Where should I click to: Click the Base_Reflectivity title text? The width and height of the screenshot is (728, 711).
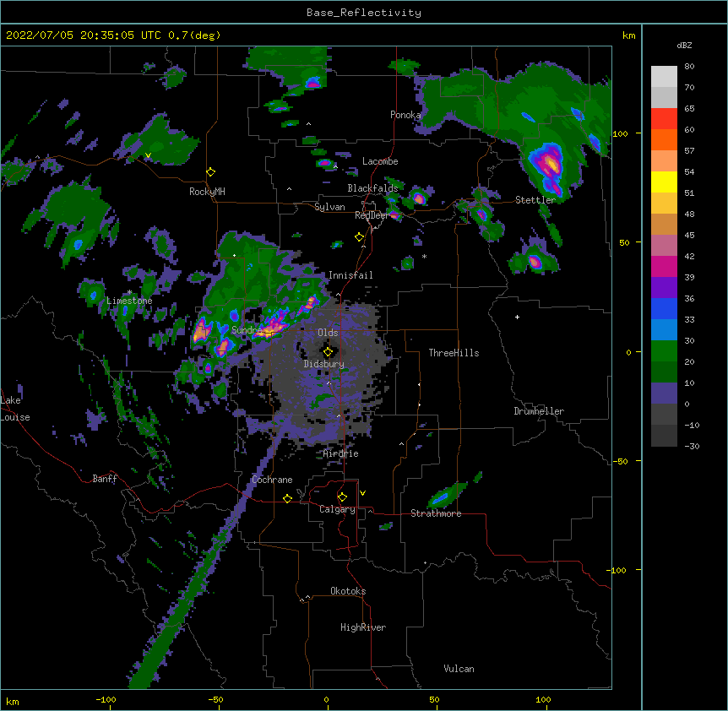coord(363,13)
